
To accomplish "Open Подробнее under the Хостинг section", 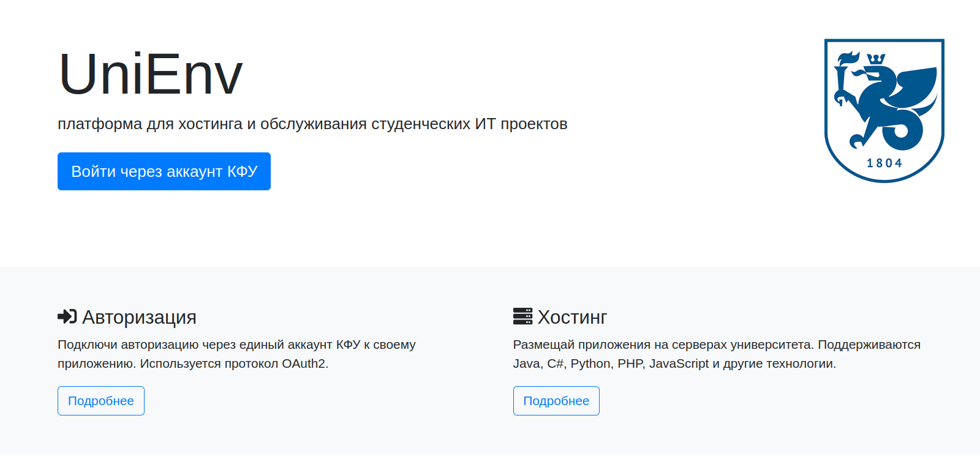I will [x=556, y=401].
